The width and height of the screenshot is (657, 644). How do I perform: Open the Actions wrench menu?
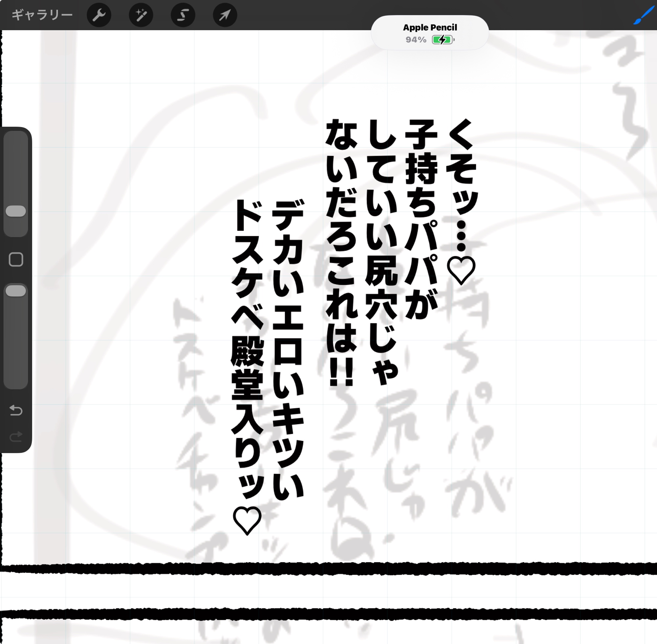99,15
